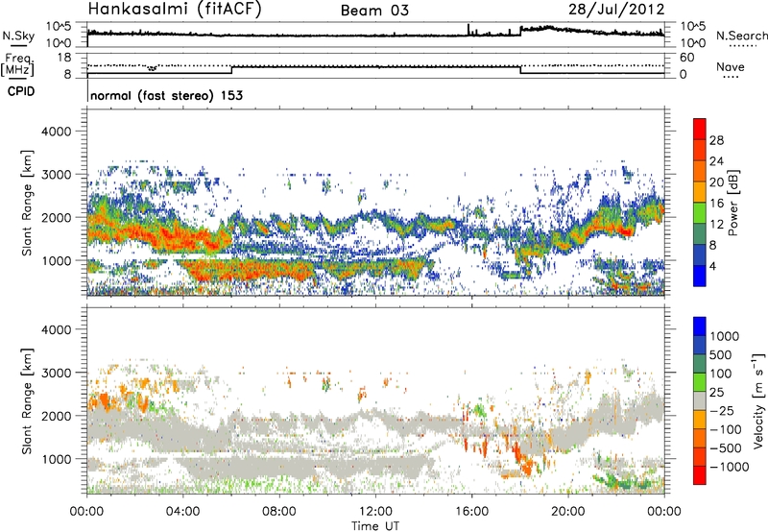
Task: Select the N.Sky legend label
Action: coord(18,36)
